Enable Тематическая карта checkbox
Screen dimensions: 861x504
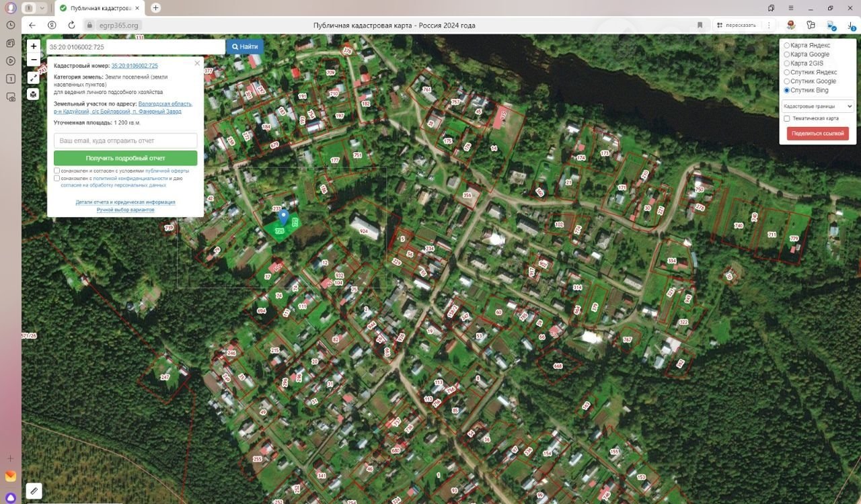point(787,118)
